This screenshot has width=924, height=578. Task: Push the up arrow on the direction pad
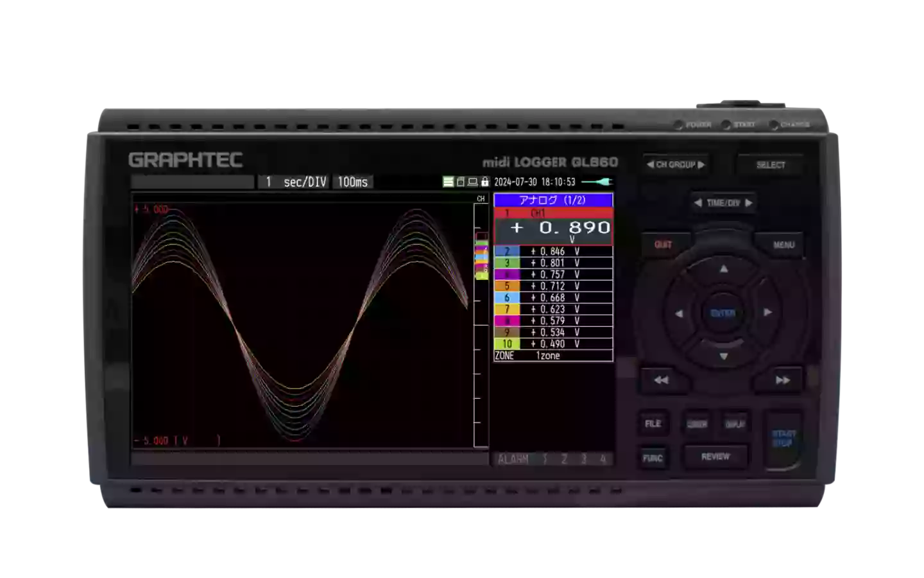pyautogui.click(x=723, y=269)
